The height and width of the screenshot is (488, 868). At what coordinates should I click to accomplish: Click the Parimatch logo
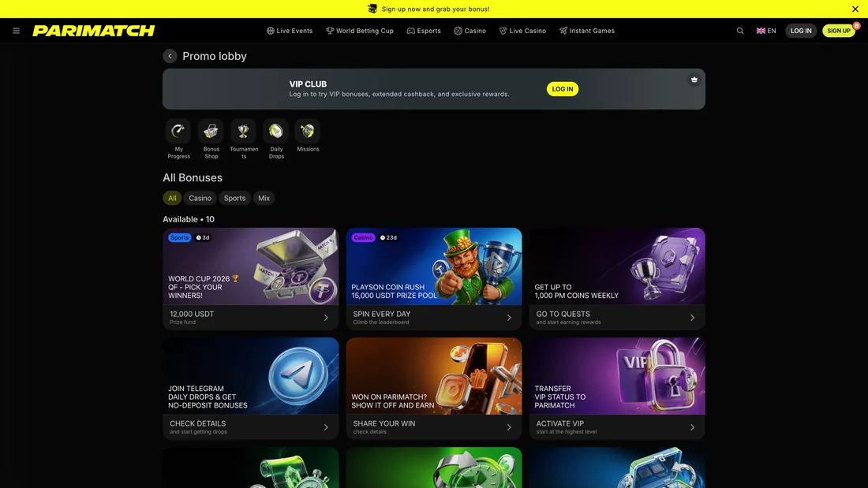[x=94, y=31]
